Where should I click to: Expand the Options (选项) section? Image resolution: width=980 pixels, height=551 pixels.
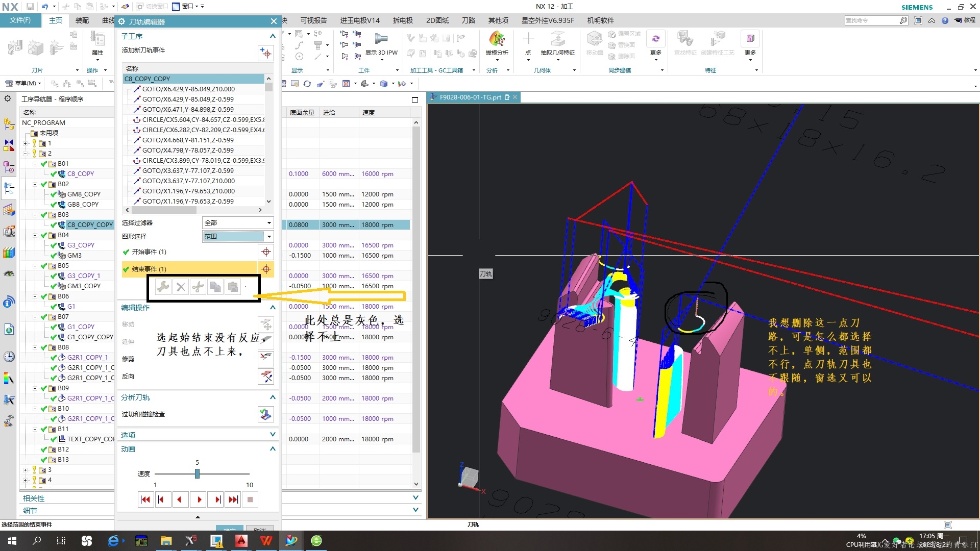(x=273, y=435)
